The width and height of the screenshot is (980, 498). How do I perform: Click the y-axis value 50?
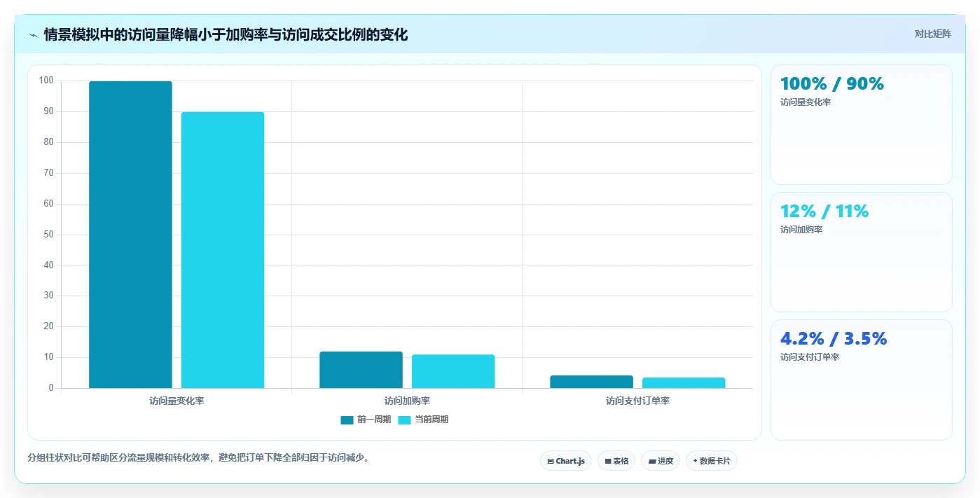48,235
